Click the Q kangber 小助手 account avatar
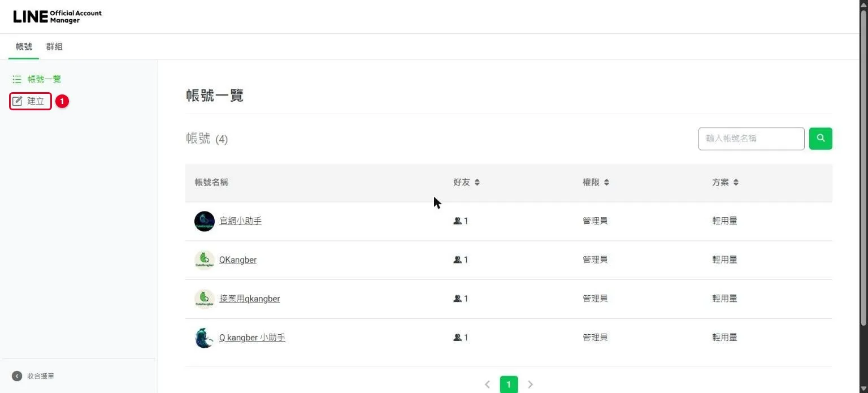 [205, 338]
